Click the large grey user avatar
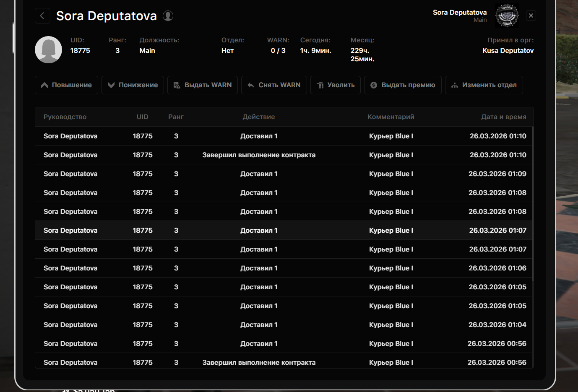This screenshot has width=578, height=392. pos(48,49)
